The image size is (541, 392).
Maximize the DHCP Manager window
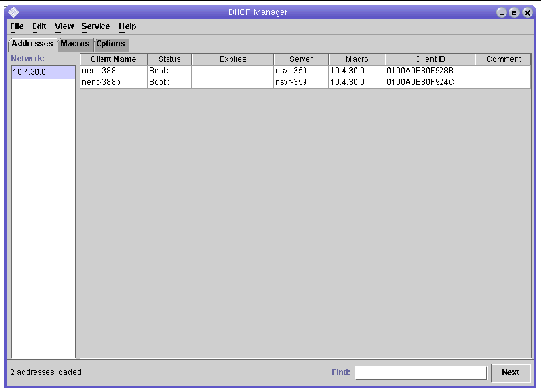pyautogui.click(x=514, y=13)
